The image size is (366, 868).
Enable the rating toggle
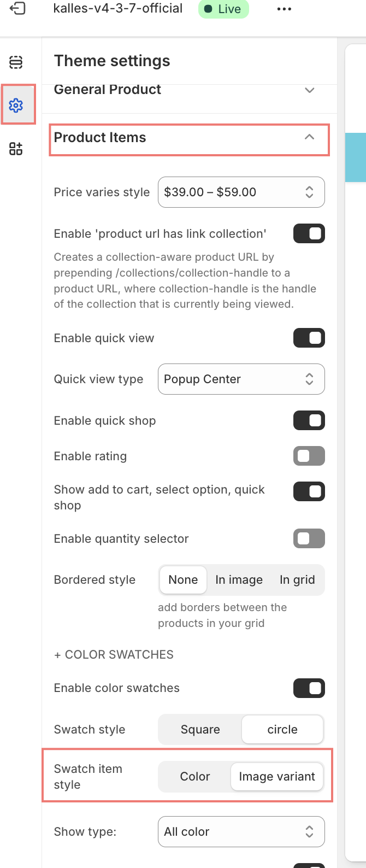tap(309, 456)
